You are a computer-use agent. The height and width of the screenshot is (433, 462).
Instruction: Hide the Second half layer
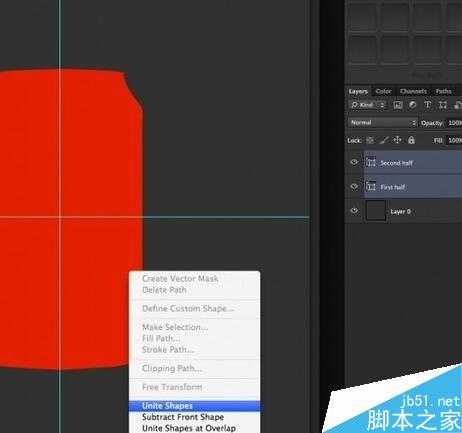(354, 162)
